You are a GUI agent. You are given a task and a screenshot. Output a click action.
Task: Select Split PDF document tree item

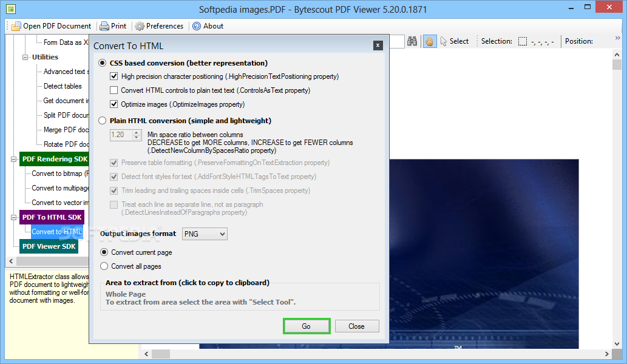tap(66, 115)
